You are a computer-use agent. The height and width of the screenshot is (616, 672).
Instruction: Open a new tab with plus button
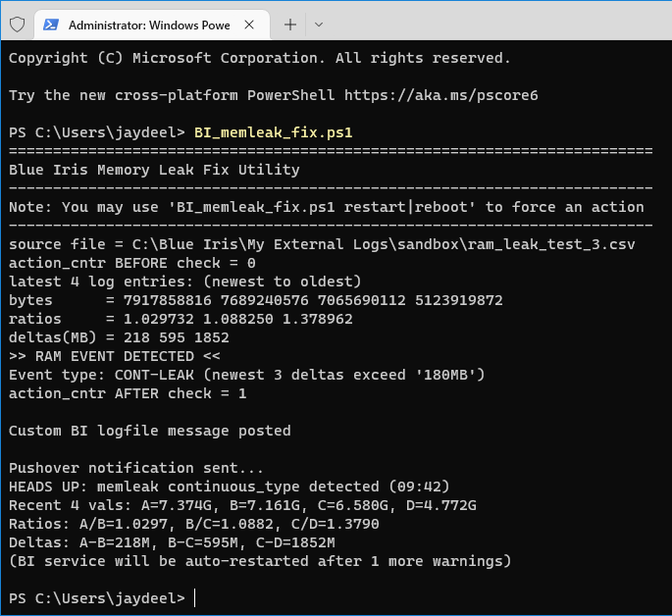click(290, 25)
